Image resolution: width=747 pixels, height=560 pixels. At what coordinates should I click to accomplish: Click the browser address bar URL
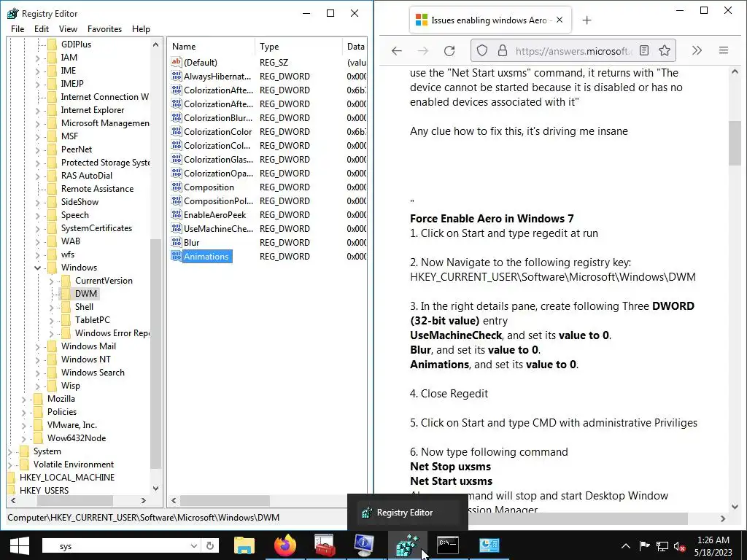tap(573, 50)
